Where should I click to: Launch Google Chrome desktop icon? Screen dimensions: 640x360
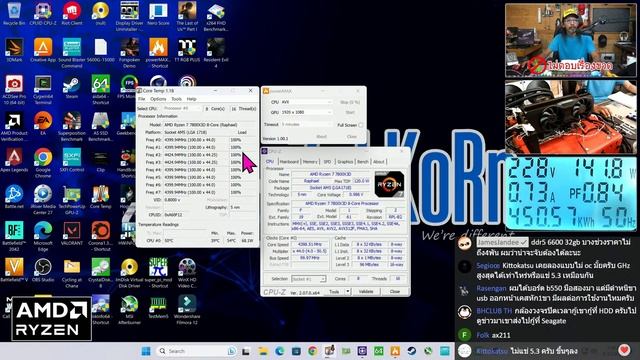[43, 163]
